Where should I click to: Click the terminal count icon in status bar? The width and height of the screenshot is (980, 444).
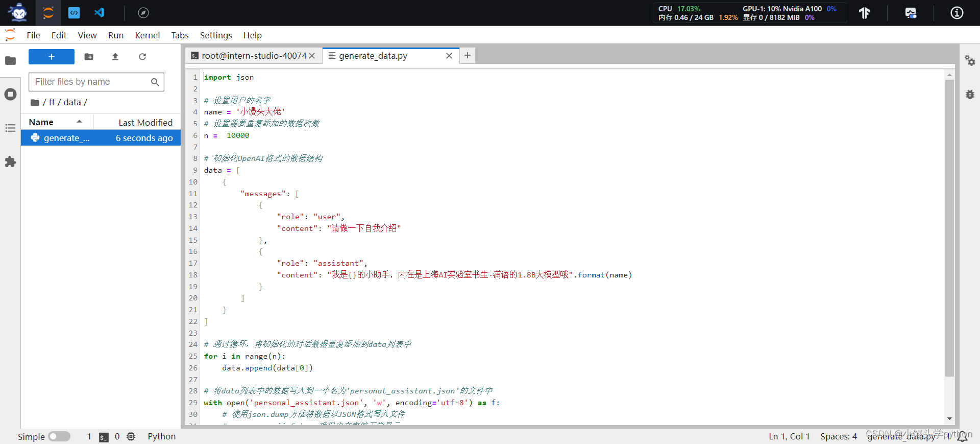point(104,437)
